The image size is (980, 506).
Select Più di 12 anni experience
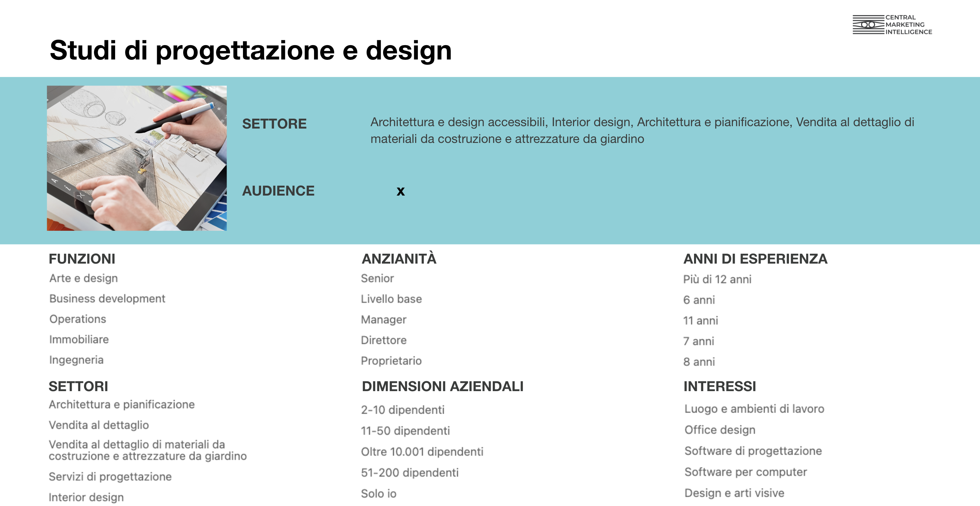[x=717, y=279]
